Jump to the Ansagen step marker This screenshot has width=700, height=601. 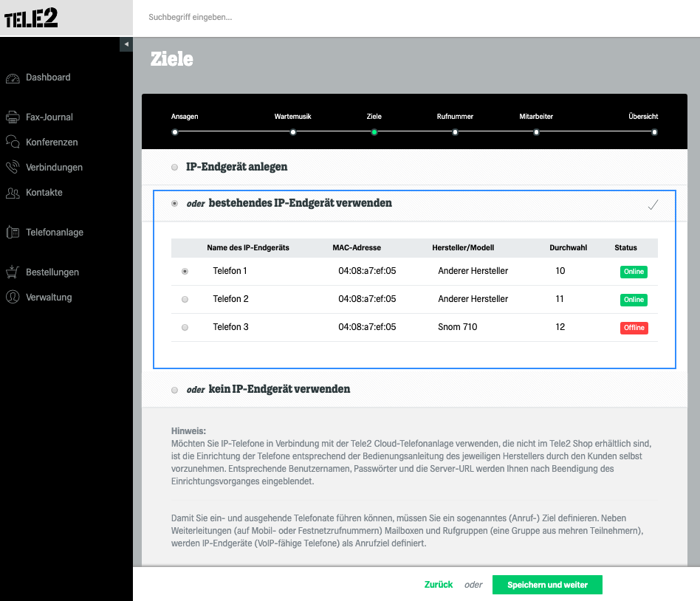coord(175,132)
